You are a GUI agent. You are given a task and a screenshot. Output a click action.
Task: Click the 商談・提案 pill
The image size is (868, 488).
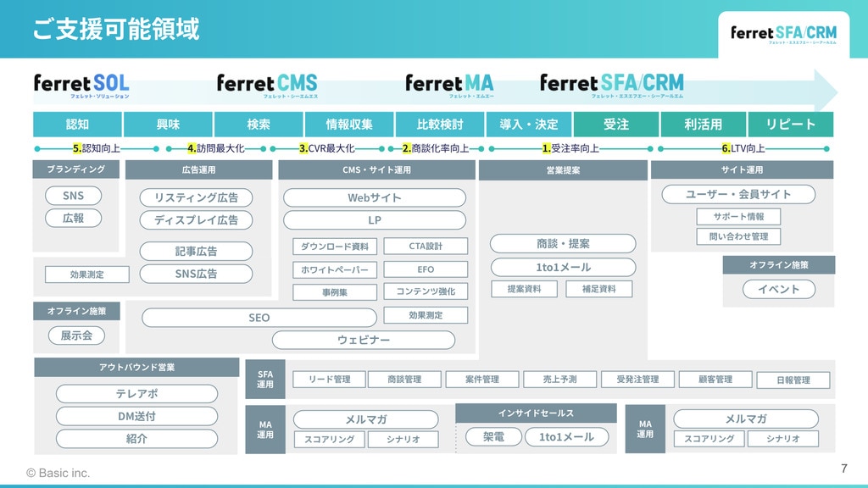pyautogui.click(x=563, y=243)
